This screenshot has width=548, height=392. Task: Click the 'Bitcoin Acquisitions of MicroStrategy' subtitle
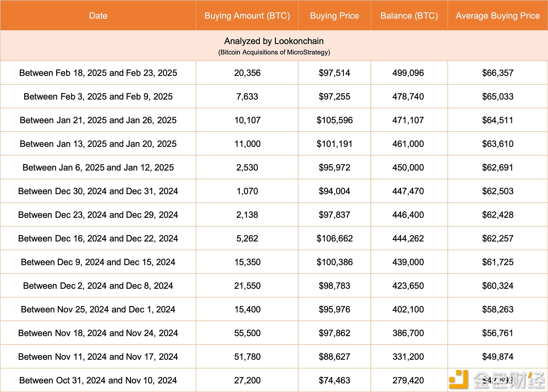[x=274, y=52]
